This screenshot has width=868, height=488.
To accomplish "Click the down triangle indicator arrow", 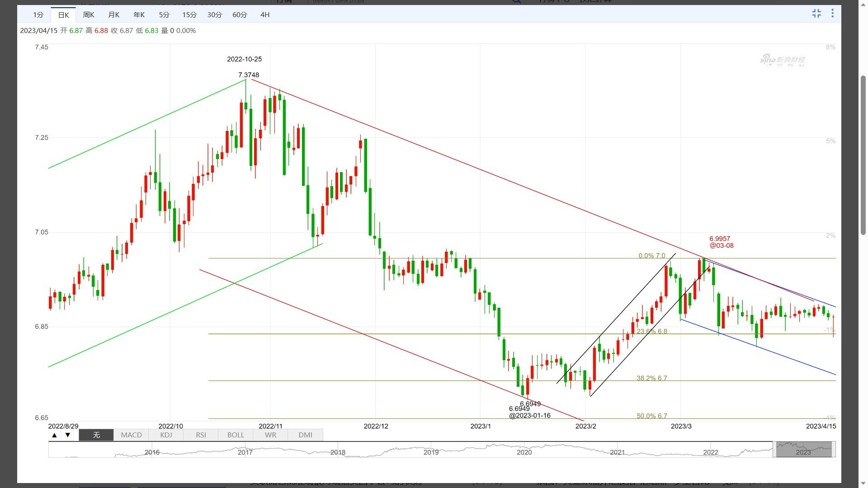I will click(x=68, y=435).
